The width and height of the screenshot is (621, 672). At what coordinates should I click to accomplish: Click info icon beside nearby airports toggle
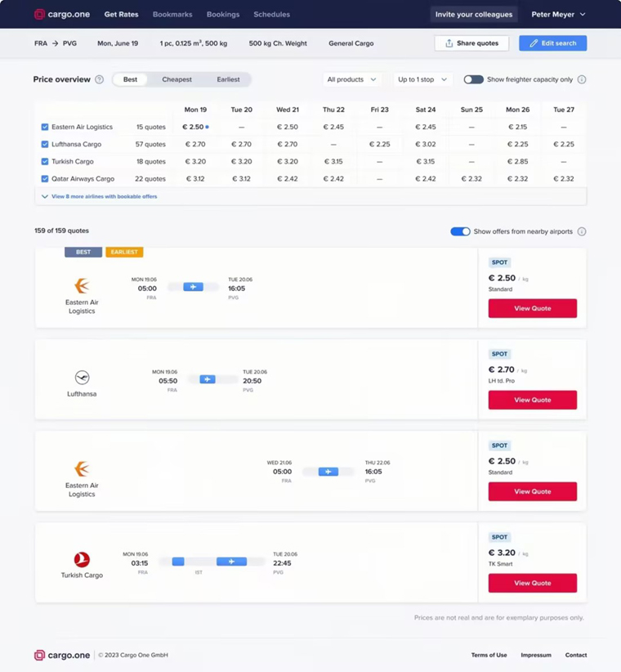pyautogui.click(x=582, y=231)
